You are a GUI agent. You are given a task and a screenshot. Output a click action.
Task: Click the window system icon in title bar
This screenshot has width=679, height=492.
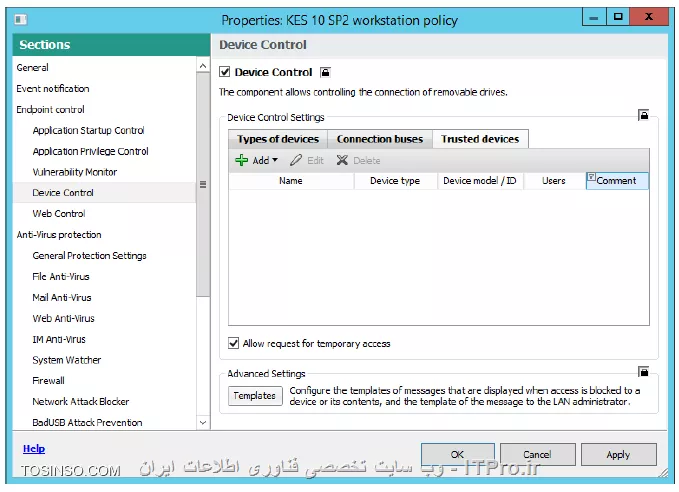(x=20, y=19)
